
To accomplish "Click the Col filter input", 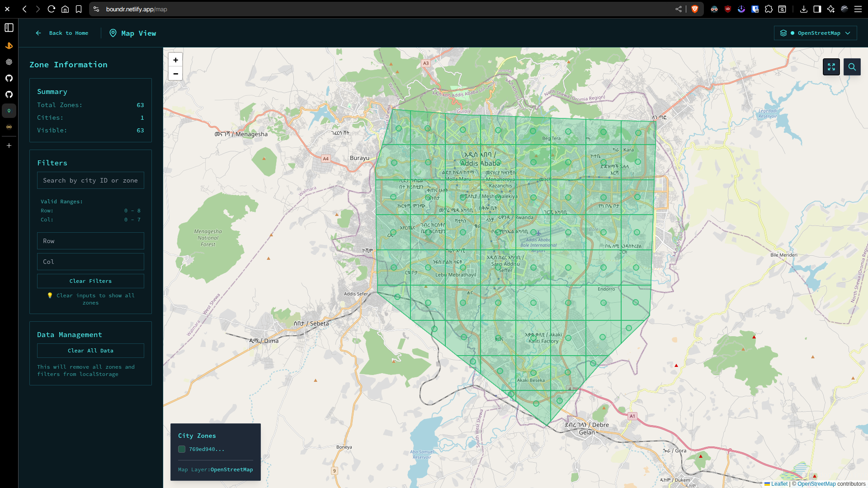I will [90, 262].
